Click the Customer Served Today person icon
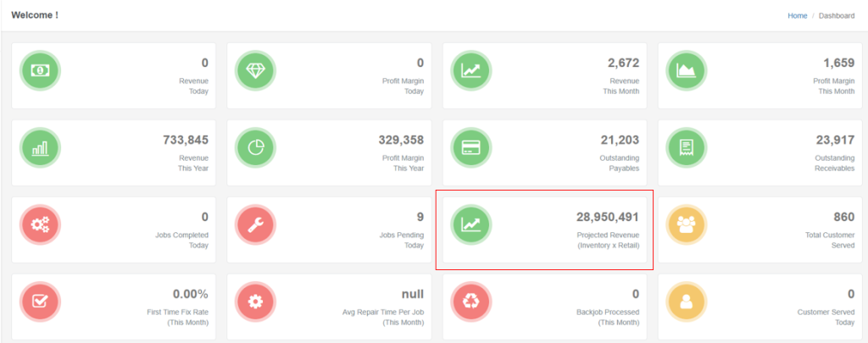The height and width of the screenshot is (343, 868). pyautogui.click(x=687, y=302)
